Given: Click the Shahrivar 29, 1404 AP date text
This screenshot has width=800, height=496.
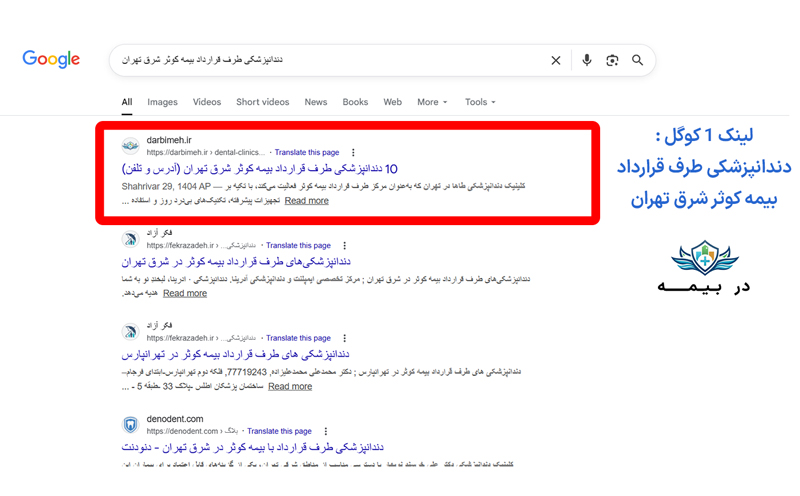Looking at the screenshot, I should [x=166, y=186].
